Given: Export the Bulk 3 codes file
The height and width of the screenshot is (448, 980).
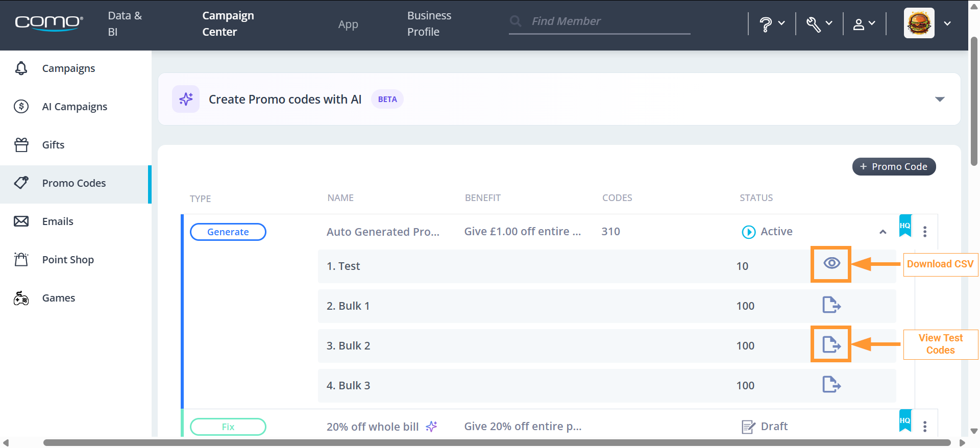Looking at the screenshot, I should pos(831,384).
